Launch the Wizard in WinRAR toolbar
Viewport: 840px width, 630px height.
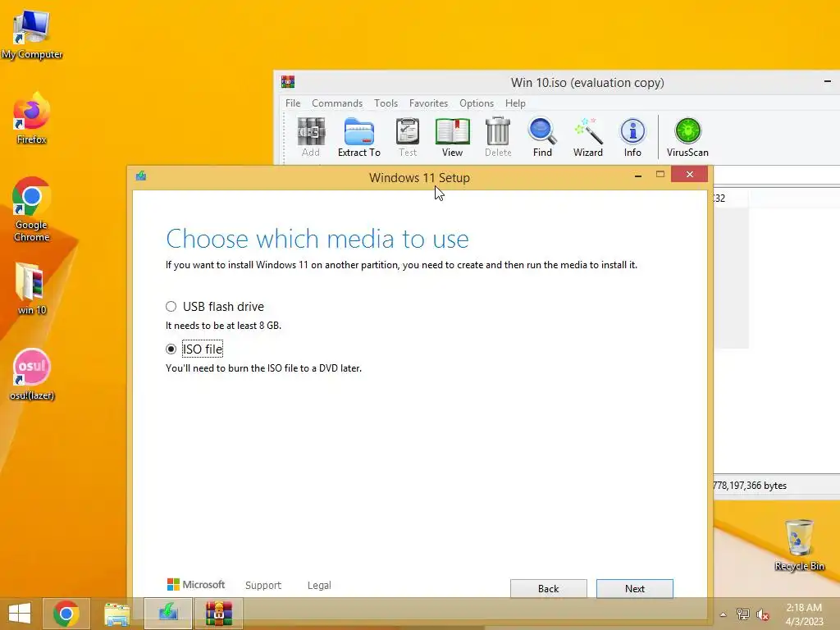[587, 137]
